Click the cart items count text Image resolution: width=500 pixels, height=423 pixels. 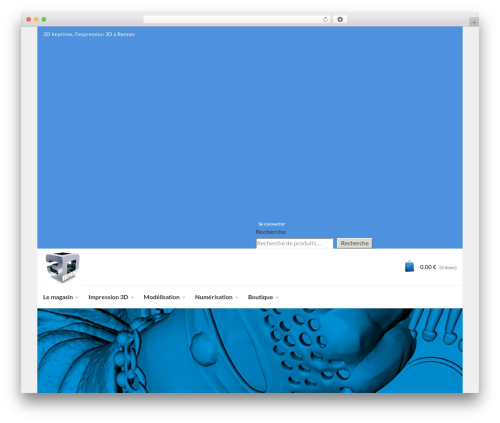click(x=448, y=267)
